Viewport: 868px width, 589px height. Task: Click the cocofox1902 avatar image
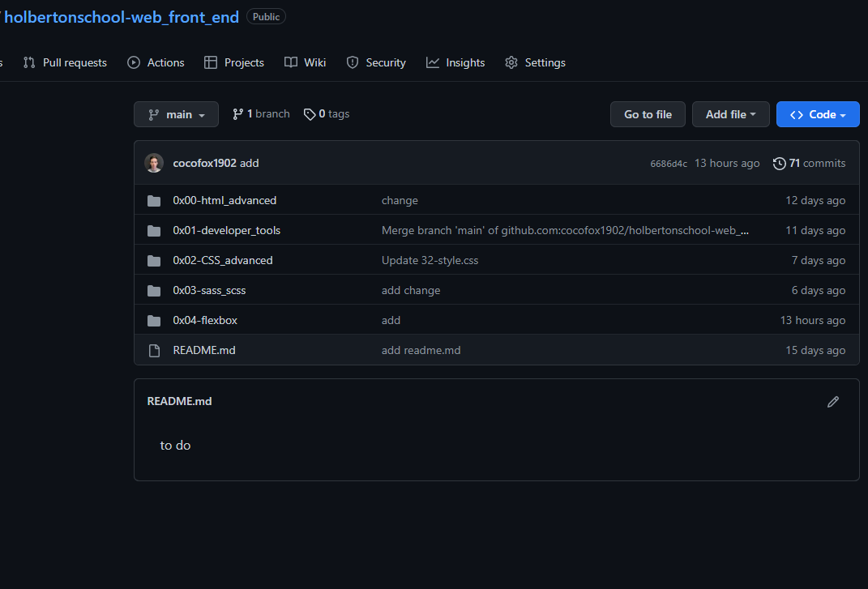tap(154, 163)
